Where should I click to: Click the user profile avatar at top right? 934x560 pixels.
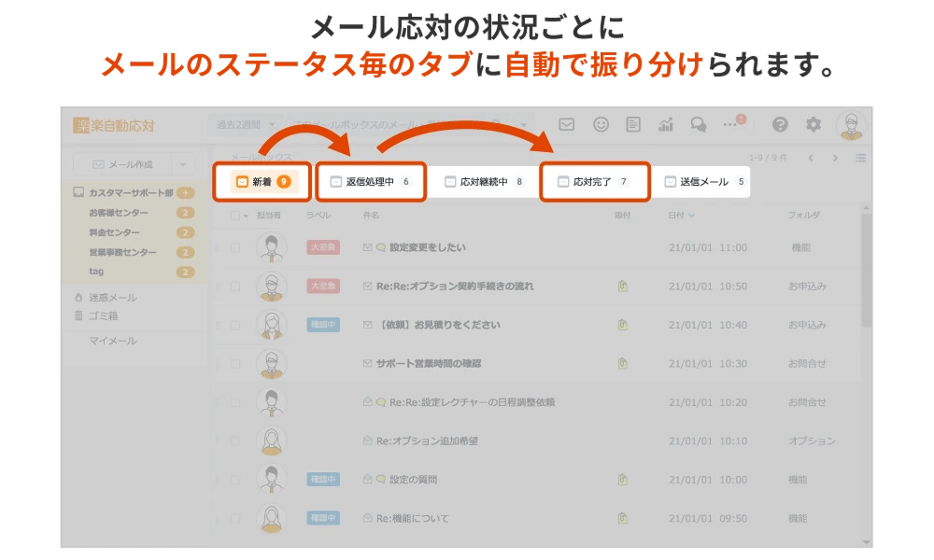tap(851, 126)
